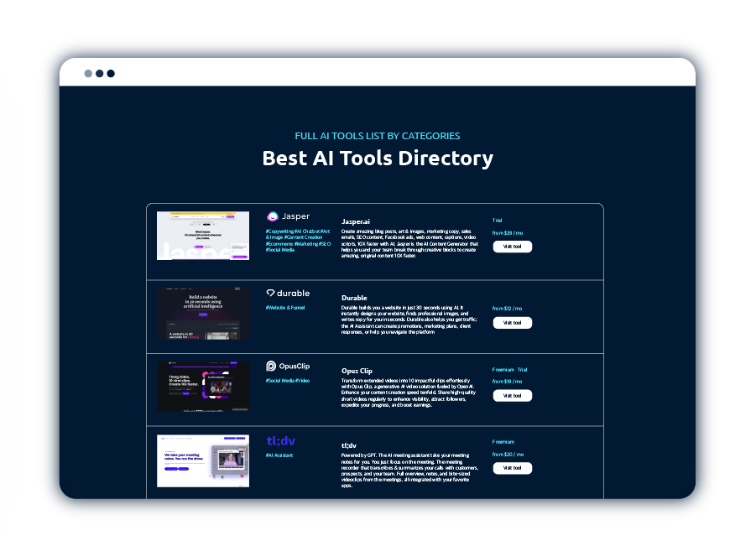
Task: Open the Durable website preview thumbnail
Action: (x=203, y=313)
